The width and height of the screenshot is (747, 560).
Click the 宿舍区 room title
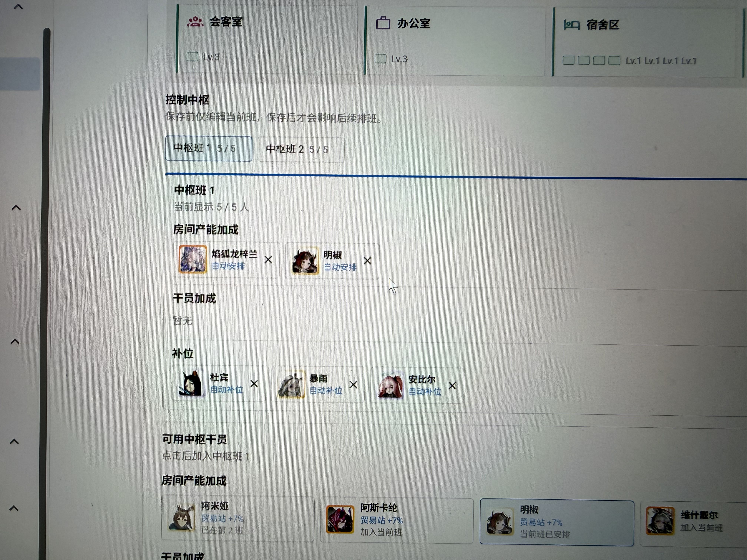(x=603, y=25)
